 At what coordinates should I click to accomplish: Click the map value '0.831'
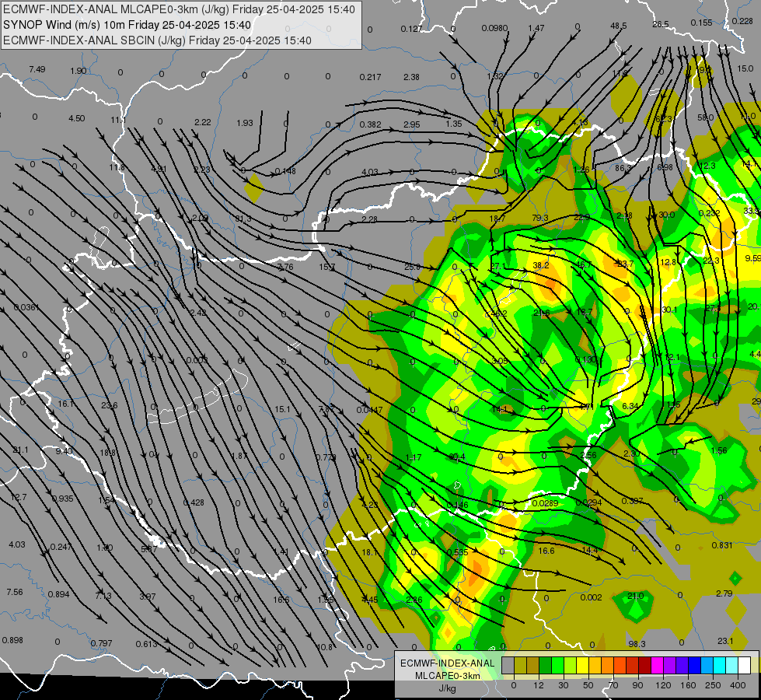[722, 545]
